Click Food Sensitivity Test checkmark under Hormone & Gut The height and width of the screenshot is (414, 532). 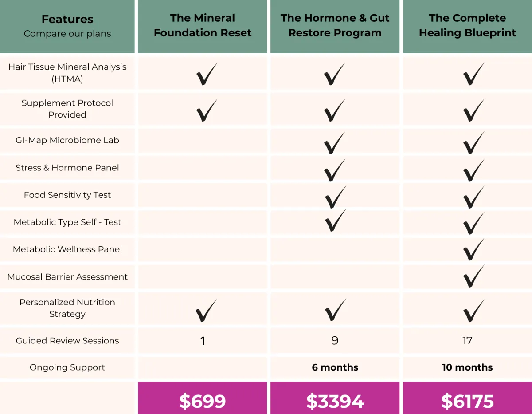coord(335,197)
